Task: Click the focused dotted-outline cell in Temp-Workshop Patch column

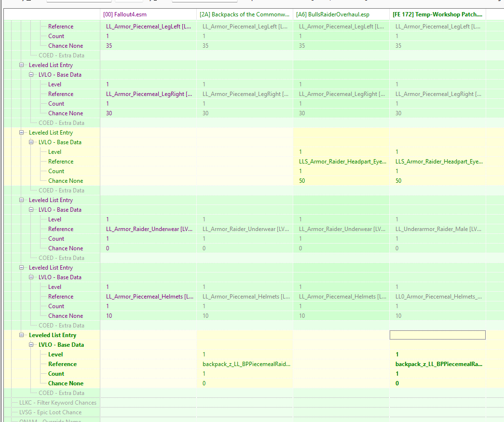Action: [x=437, y=335]
